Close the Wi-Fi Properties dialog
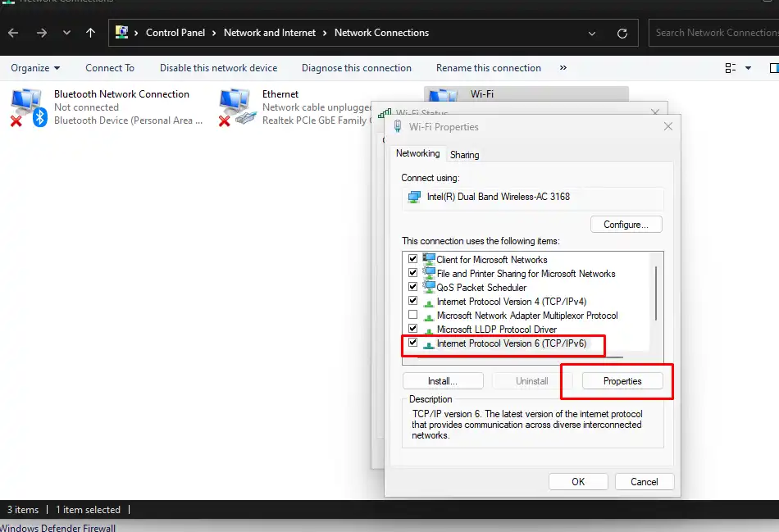The height and width of the screenshot is (532, 779). pos(668,127)
